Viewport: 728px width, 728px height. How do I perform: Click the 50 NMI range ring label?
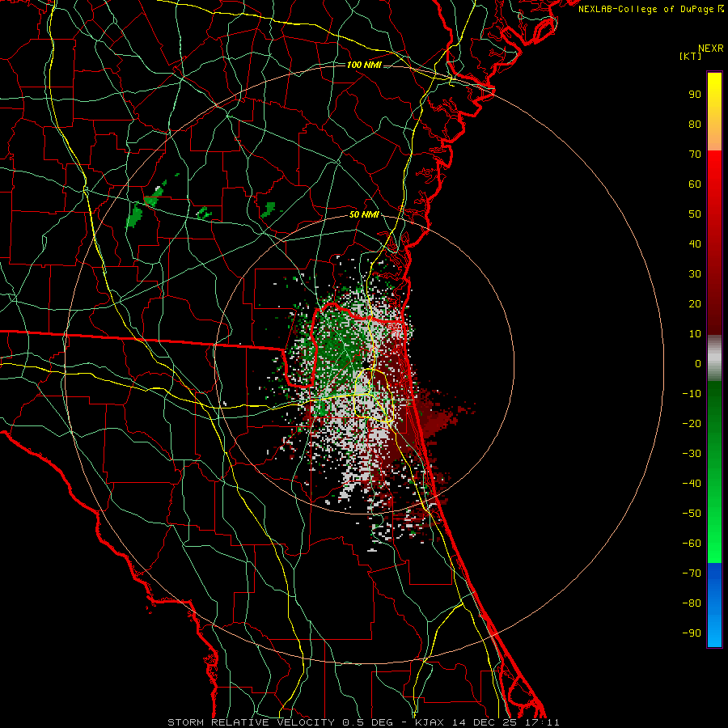pyautogui.click(x=364, y=214)
